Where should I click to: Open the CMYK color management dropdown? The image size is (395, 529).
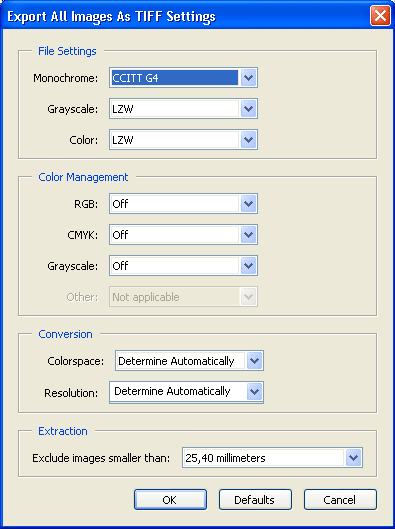point(248,235)
